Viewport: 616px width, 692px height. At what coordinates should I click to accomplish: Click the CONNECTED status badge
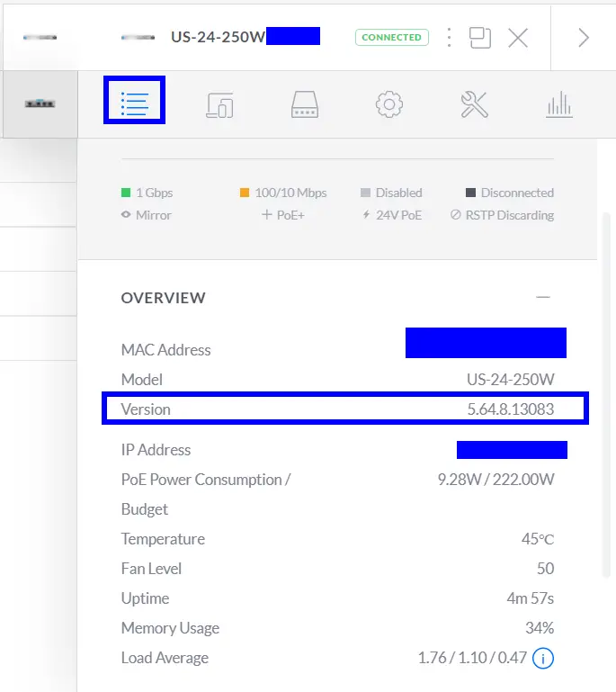(392, 38)
